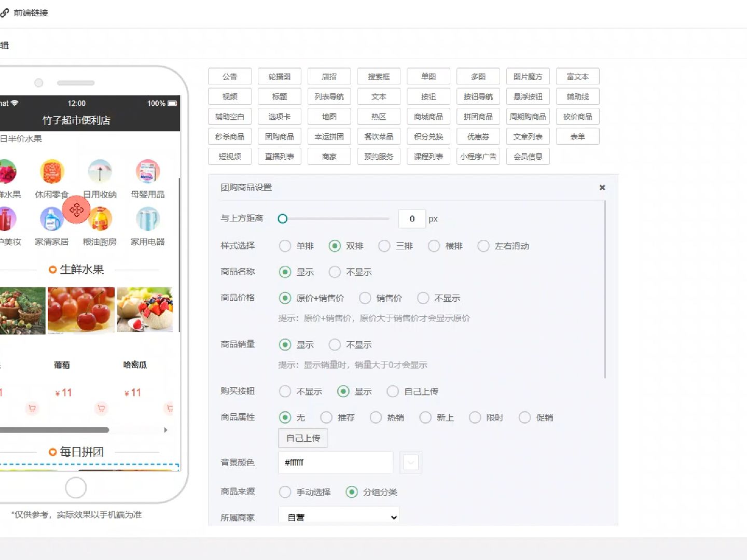Image resolution: width=747 pixels, height=560 pixels.
Task: Expand the product list with the right arrow
Action: (165, 430)
